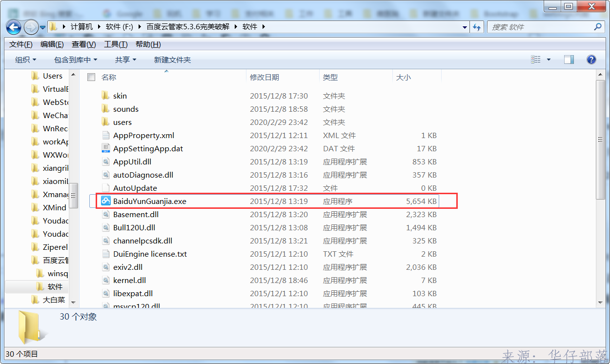
Task: Open the 组织 dropdown
Action: click(x=25, y=60)
